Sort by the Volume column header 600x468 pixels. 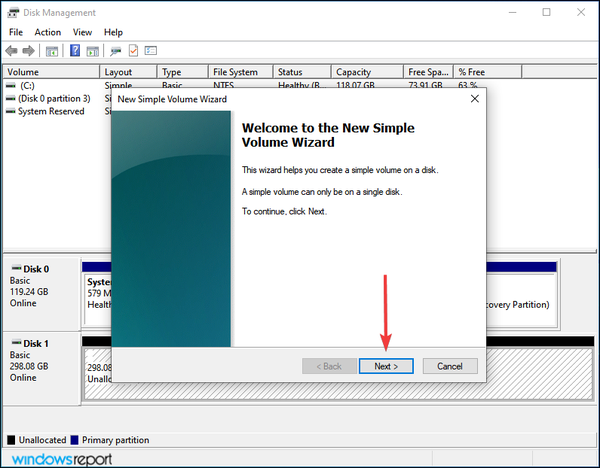[51, 72]
